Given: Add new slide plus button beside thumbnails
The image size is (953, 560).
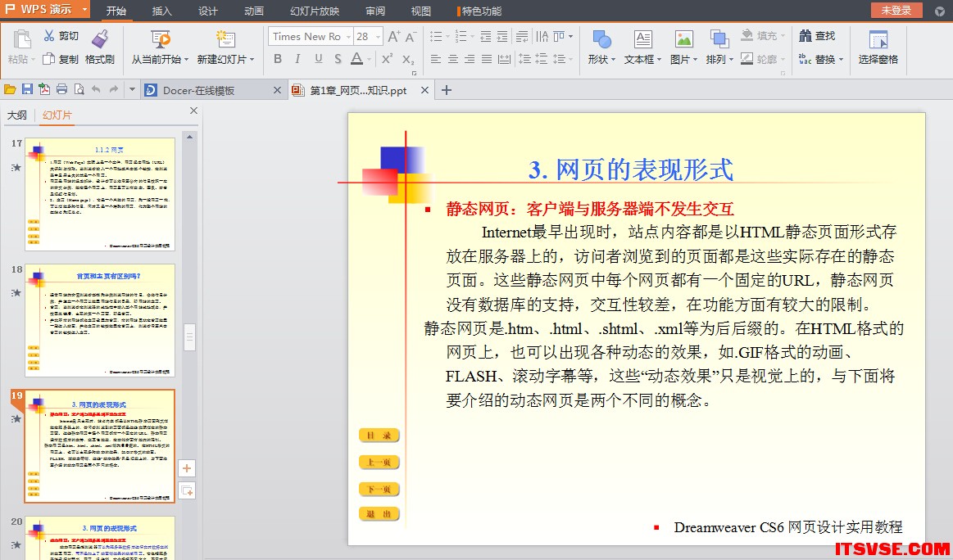Looking at the screenshot, I should 187,468.
